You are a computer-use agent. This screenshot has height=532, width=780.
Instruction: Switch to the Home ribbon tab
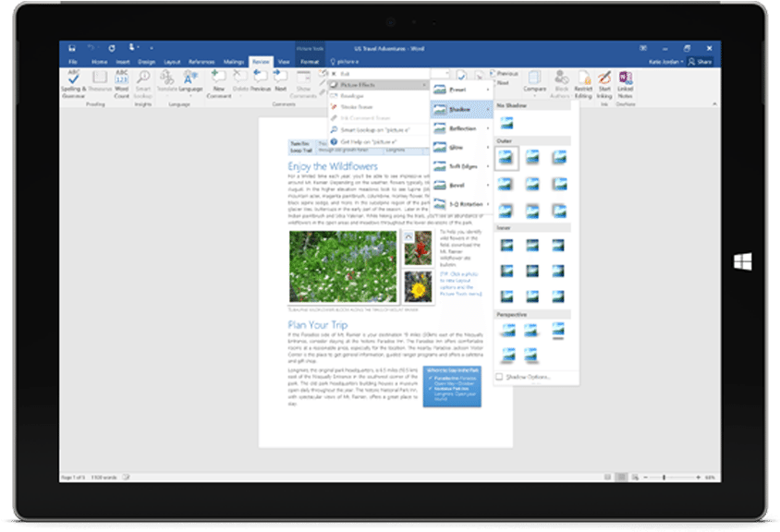pyautogui.click(x=99, y=61)
